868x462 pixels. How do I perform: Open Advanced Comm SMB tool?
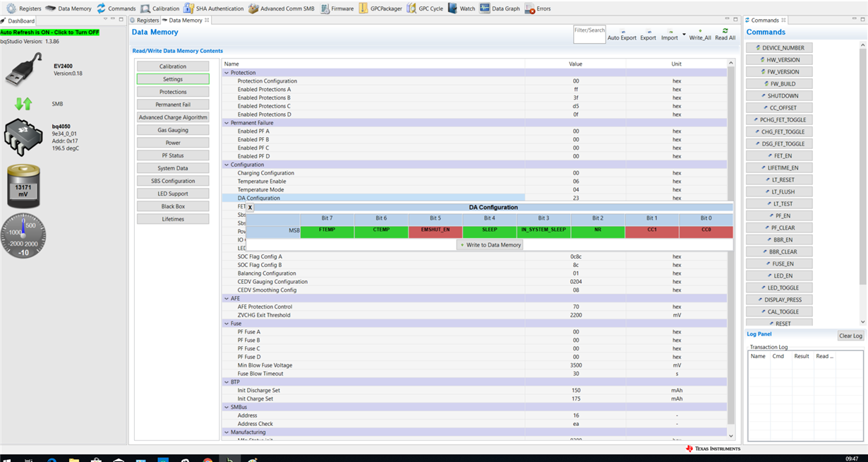282,8
